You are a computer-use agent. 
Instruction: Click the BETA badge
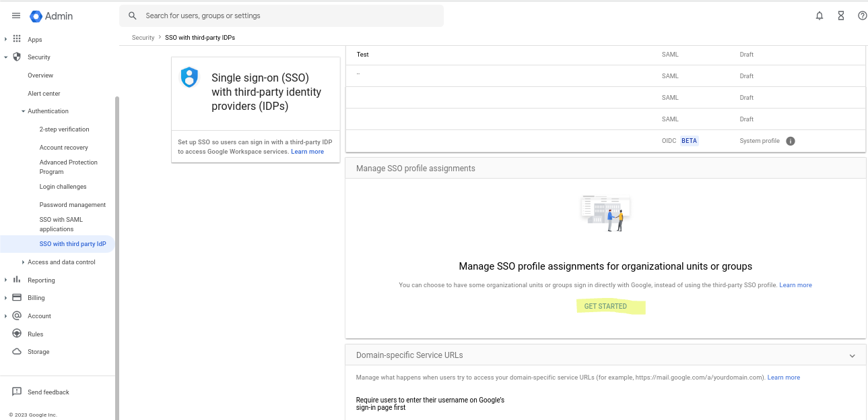click(689, 141)
